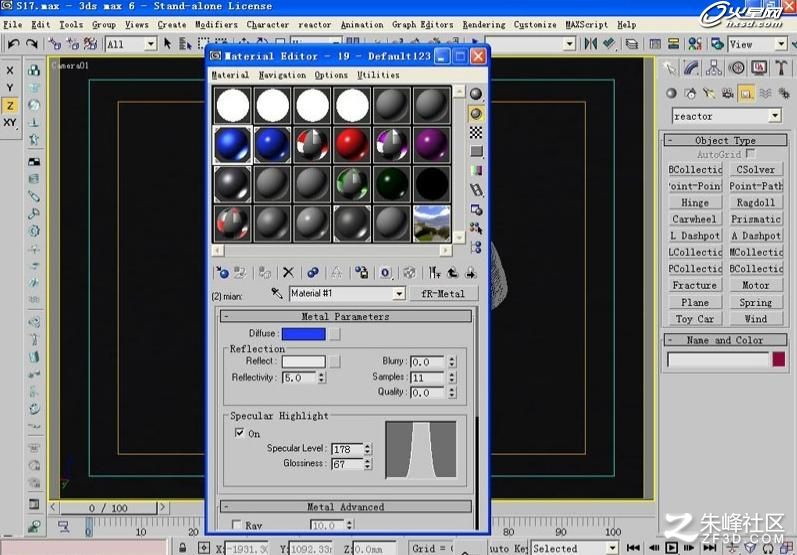Viewport: 797px width, 555px height.
Task: Open the MAXScript menu
Action: click(587, 24)
